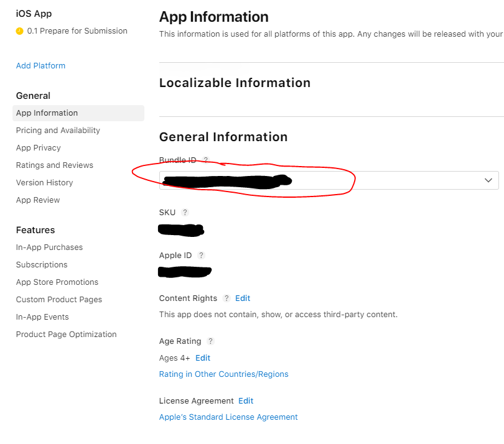Click the Add Platform link

(x=40, y=66)
